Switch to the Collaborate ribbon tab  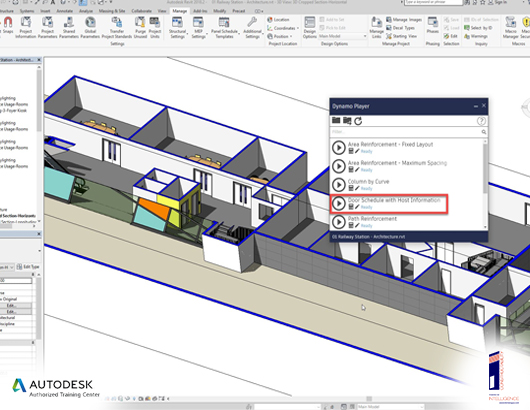[x=142, y=11]
